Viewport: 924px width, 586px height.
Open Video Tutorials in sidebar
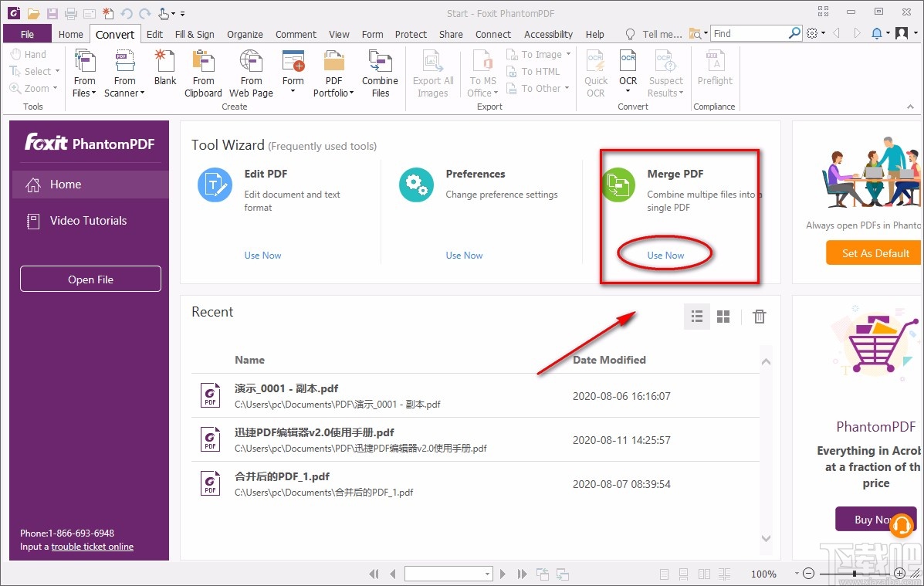coord(90,221)
